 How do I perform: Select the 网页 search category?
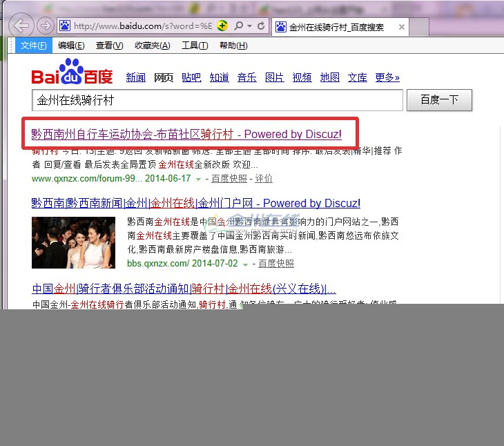(164, 77)
